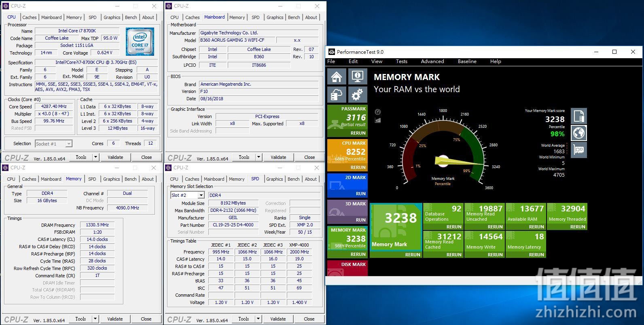Screen dimensions: 644x325
Task: Click title icon of CPU-Z Mainboard tab window
Action: click(169, 6)
